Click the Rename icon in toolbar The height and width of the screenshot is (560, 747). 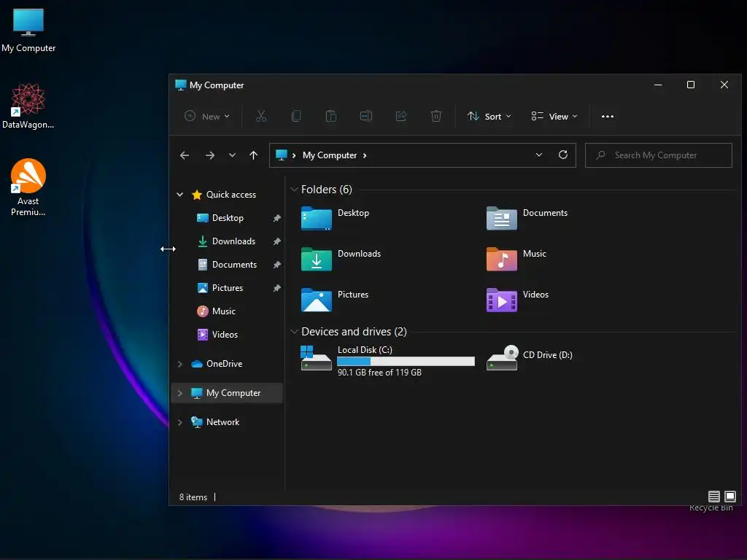pos(366,116)
